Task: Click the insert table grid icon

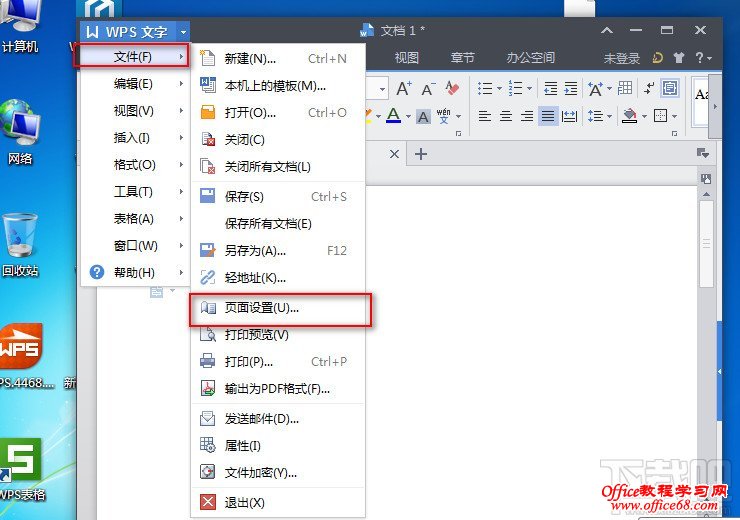Action: click(x=625, y=88)
